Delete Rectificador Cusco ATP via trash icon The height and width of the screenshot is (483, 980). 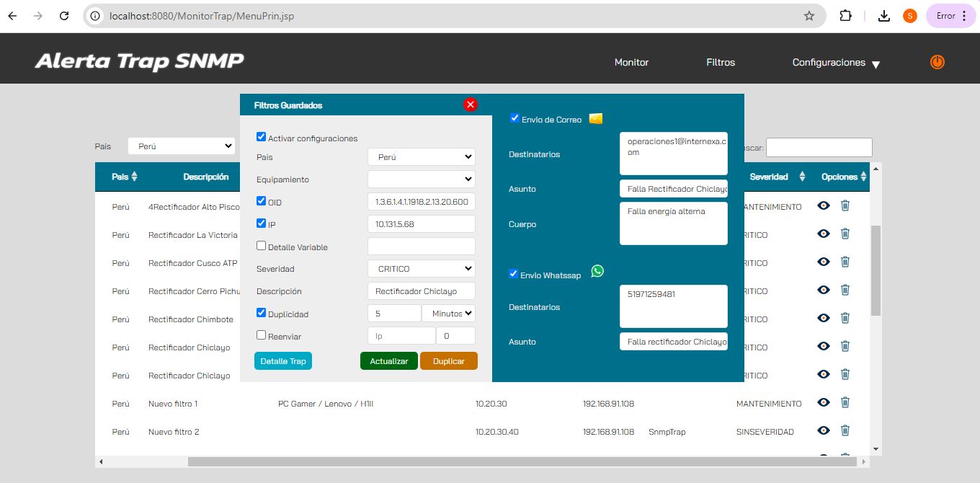[x=845, y=262]
